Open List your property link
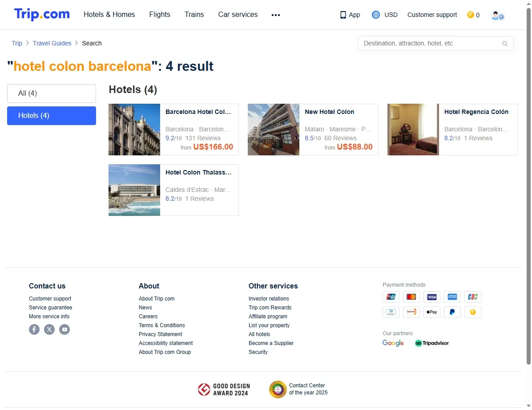532x410 pixels. coord(269,325)
